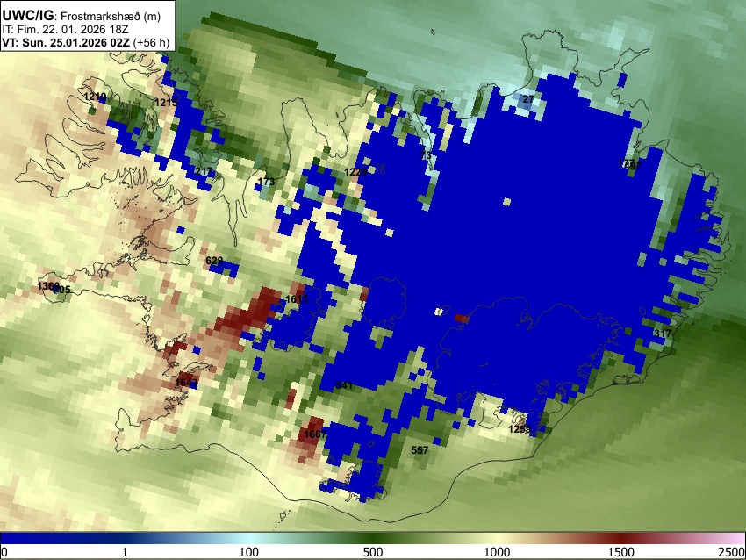Click the map value label 1219
This screenshot has height=560, width=746.
(95, 97)
